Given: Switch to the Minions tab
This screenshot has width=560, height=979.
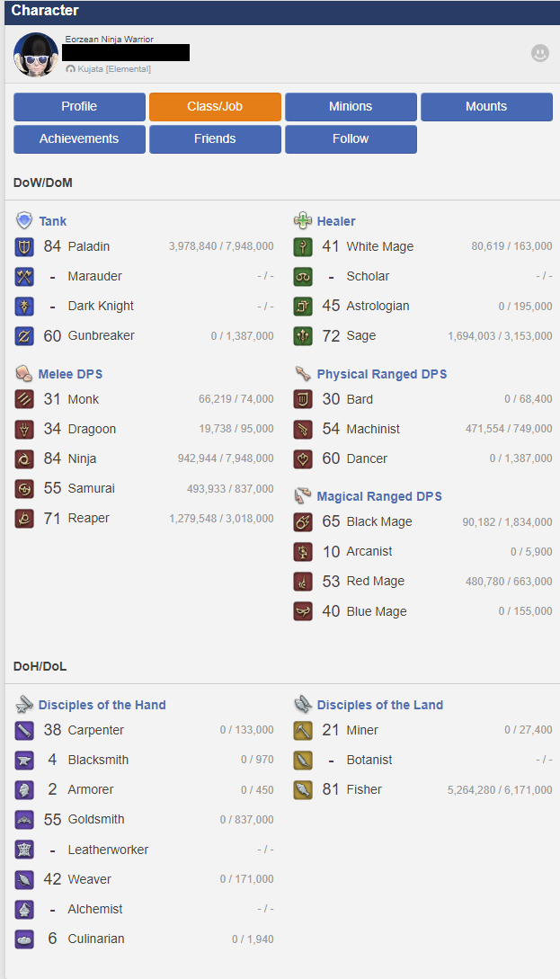Looking at the screenshot, I should coord(351,107).
